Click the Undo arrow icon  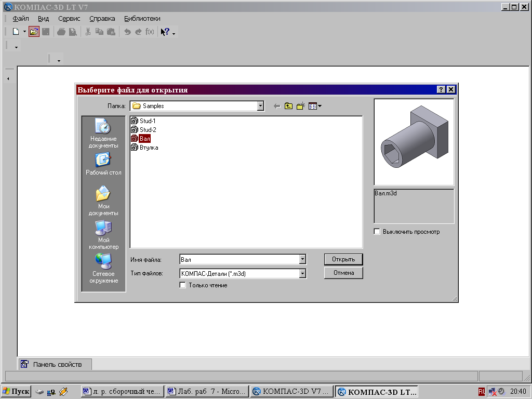[127, 32]
